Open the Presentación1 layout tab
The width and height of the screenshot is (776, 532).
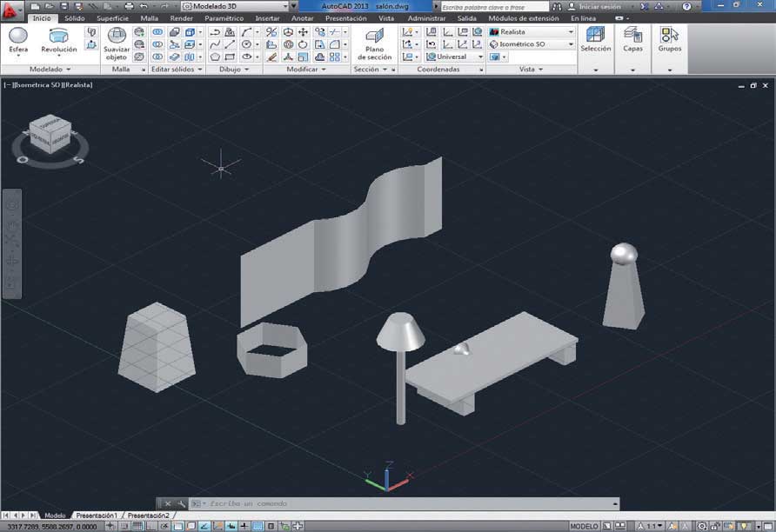tap(97, 515)
